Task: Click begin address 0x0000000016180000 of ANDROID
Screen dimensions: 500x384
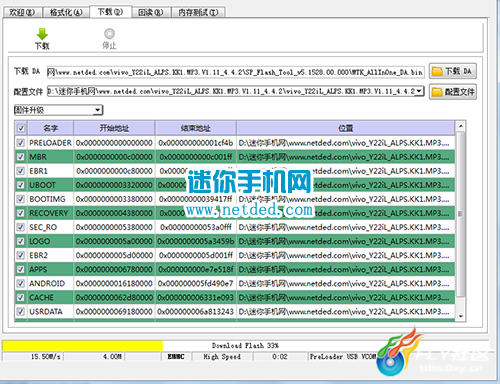Action: (x=114, y=283)
